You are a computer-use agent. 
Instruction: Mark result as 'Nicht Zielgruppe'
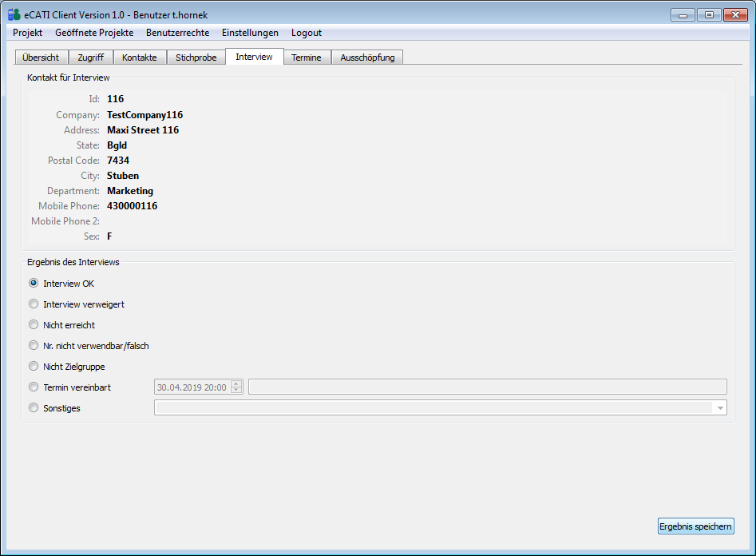tap(34, 367)
